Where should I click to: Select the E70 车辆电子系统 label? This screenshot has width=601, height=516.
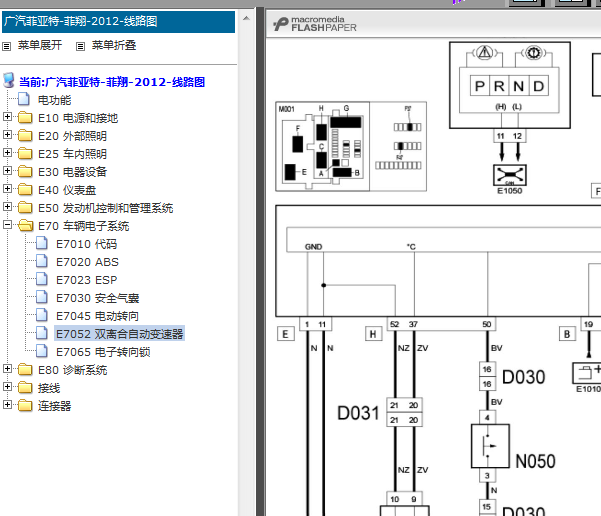(x=83, y=226)
